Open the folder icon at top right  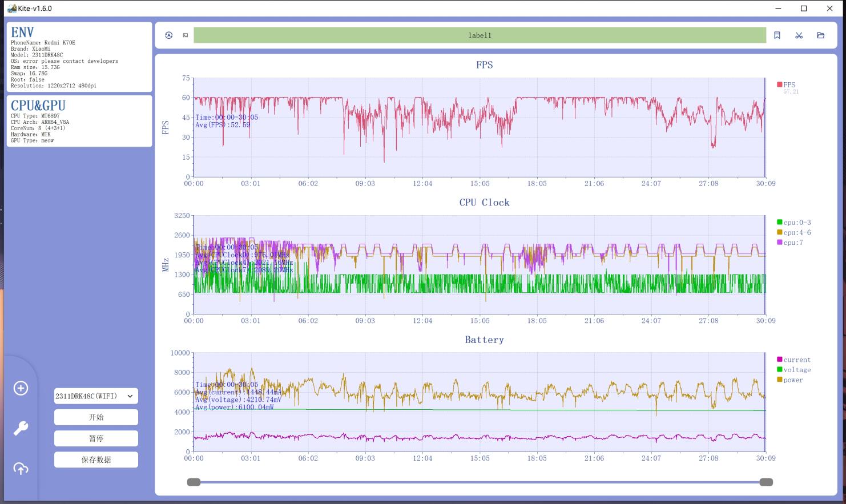[x=820, y=35]
